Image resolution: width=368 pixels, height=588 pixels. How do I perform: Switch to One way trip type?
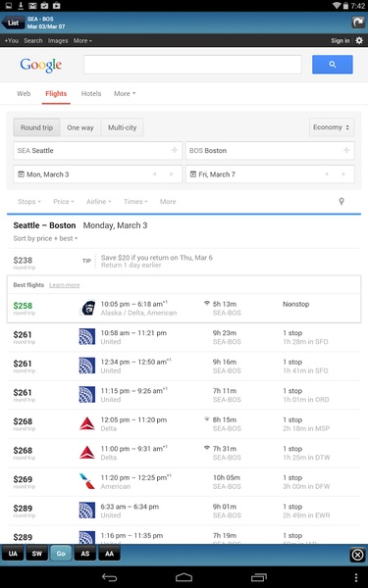(x=80, y=127)
